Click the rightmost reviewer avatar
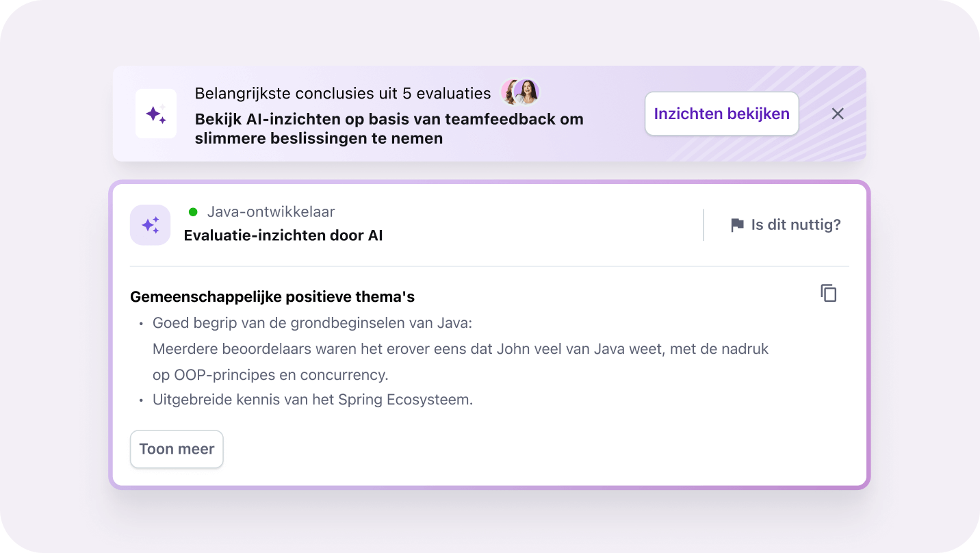This screenshot has width=980, height=553. tap(527, 92)
